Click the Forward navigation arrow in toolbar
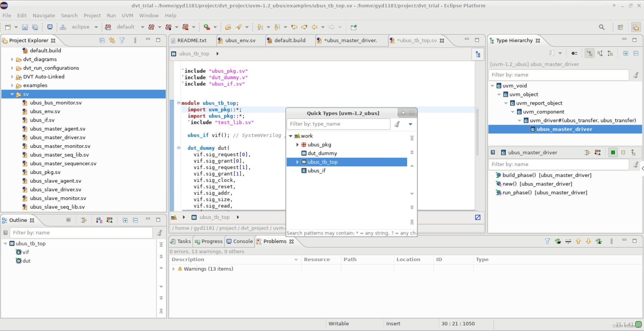Screen dimensions: 644x331 [x=331, y=27]
